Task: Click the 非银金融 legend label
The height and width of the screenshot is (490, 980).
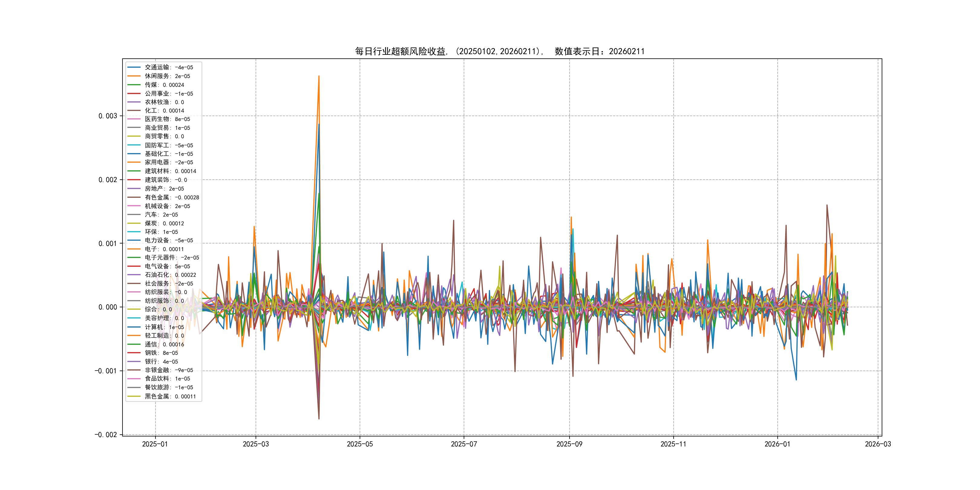Action: click(x=168, y=370)
